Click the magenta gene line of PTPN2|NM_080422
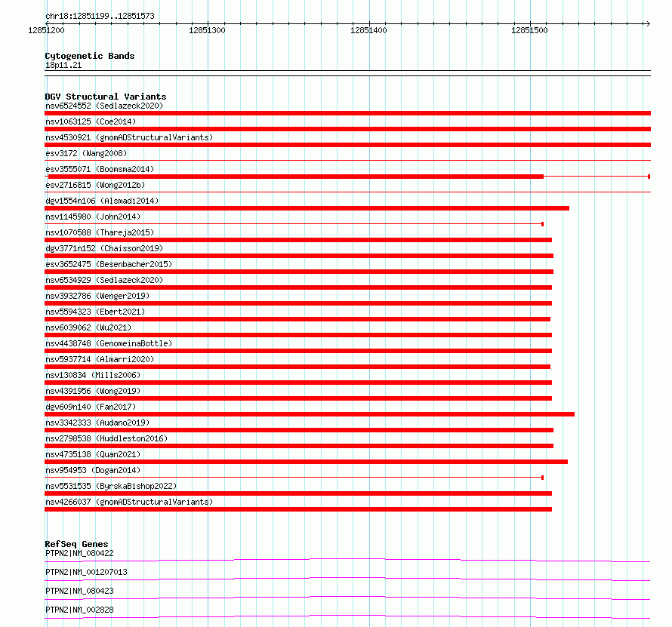The height and width of the screenshot is (627, 672). [347, 559]
